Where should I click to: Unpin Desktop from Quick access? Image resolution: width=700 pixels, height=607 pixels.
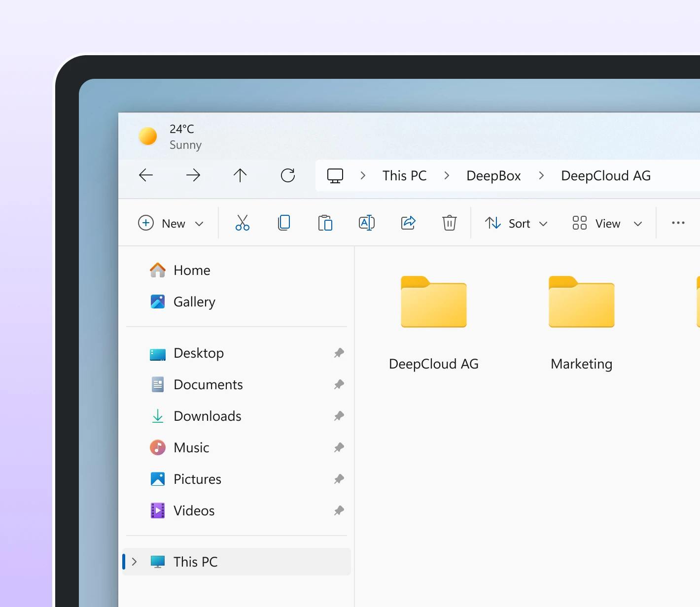(339, 353)
